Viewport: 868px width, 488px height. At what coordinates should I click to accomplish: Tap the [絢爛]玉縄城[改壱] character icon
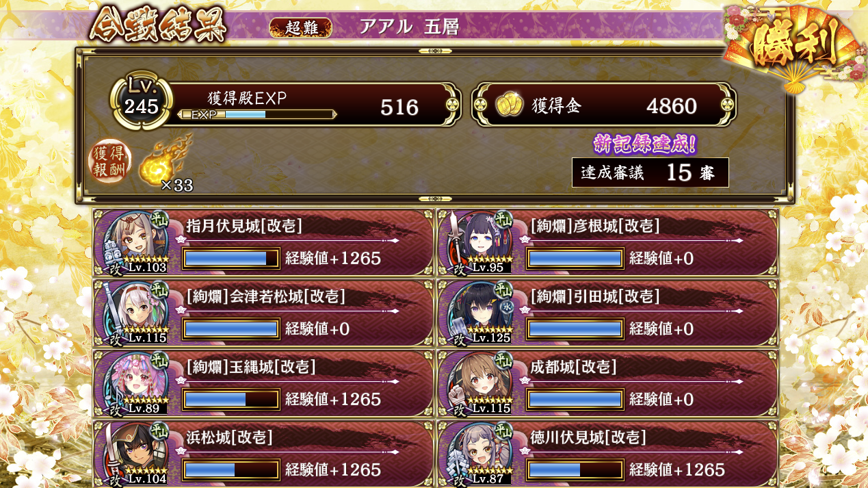pos(136,383)
